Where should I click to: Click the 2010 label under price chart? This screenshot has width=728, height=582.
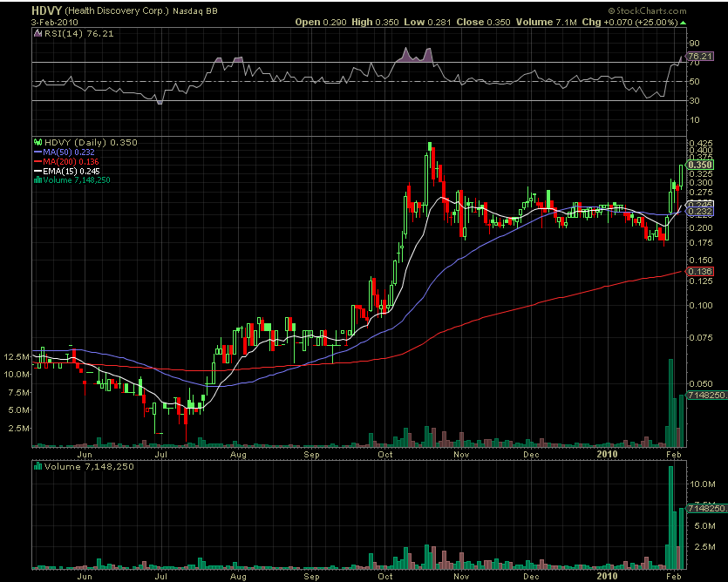[x=608, y=455]
